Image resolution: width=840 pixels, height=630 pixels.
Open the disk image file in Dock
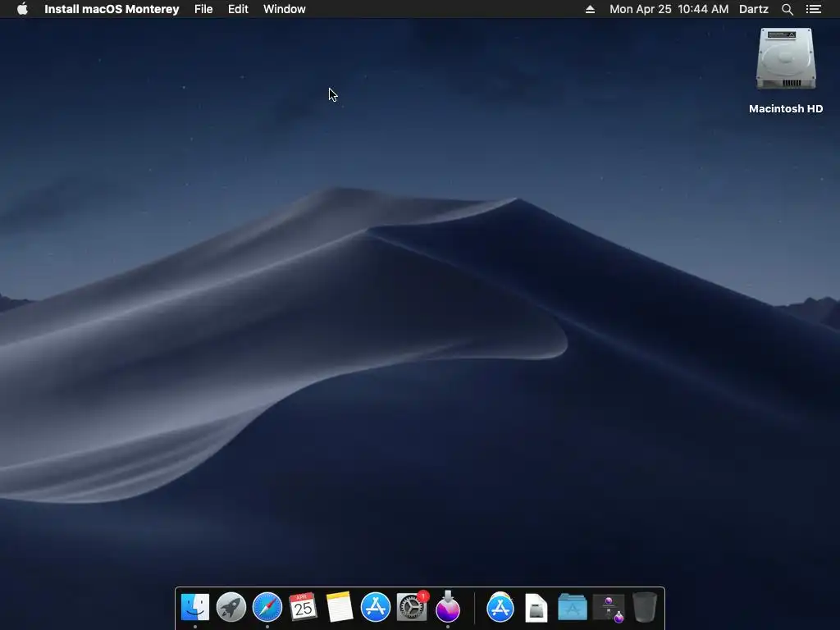coord(536,608)
